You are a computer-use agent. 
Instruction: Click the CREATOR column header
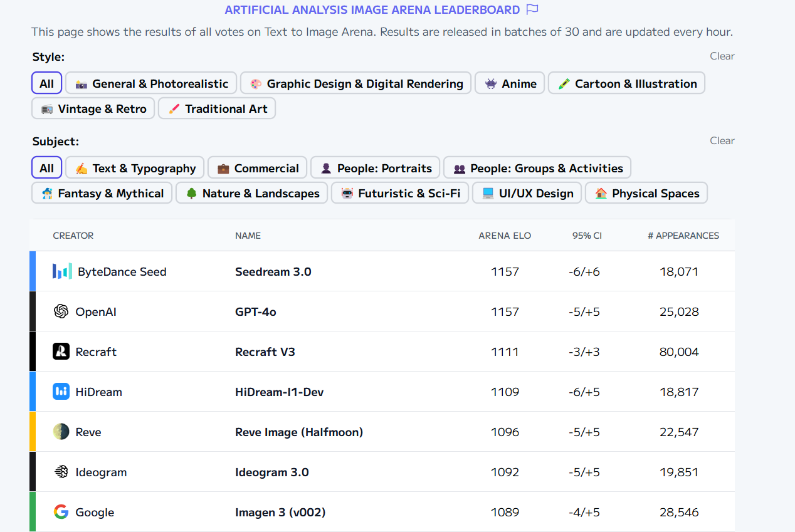[73, 236]
